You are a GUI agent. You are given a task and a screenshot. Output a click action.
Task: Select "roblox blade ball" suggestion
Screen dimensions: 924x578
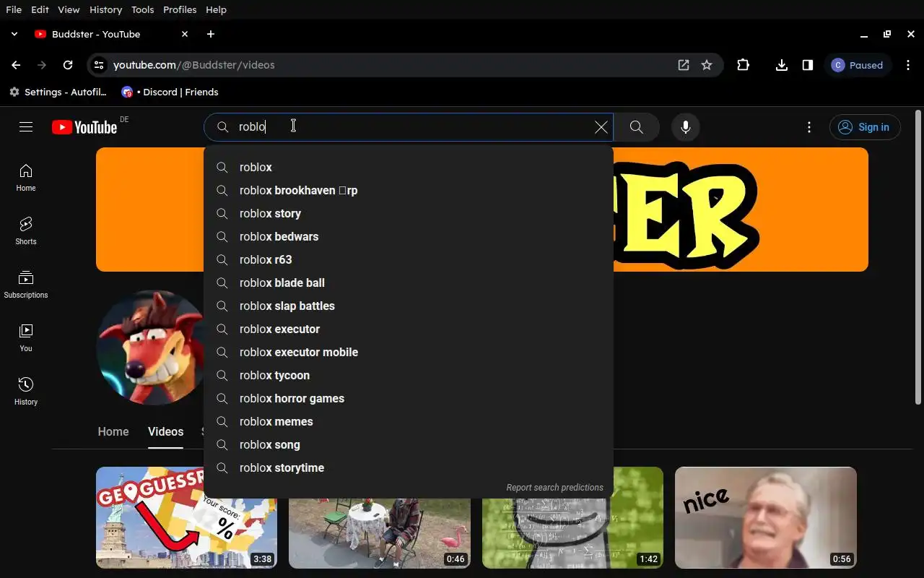(409, 282)
